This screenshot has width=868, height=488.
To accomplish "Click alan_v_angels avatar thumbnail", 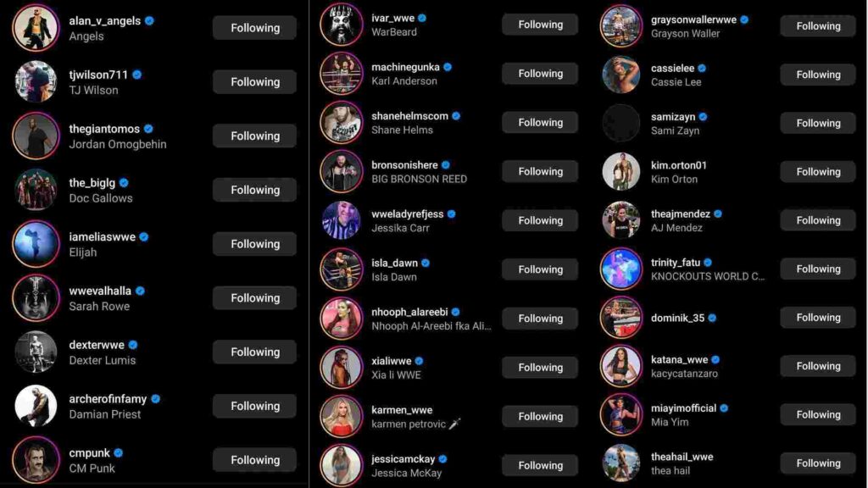I will (x=36, y=28).
